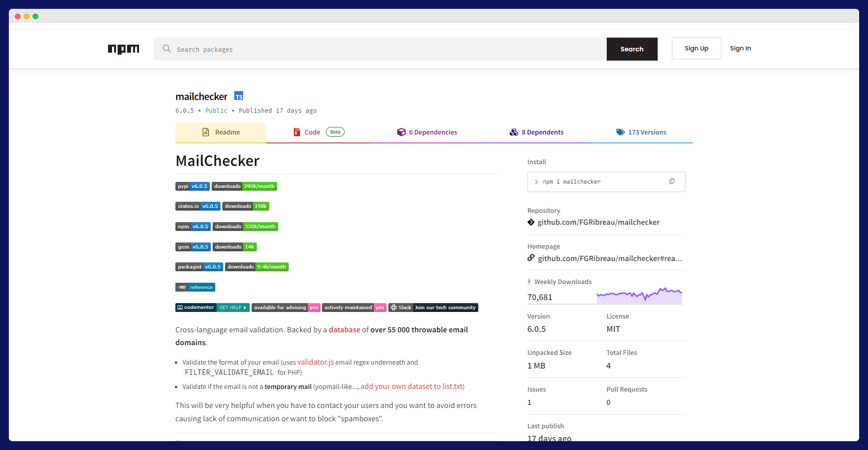Click the search magnifier icon

167,49
